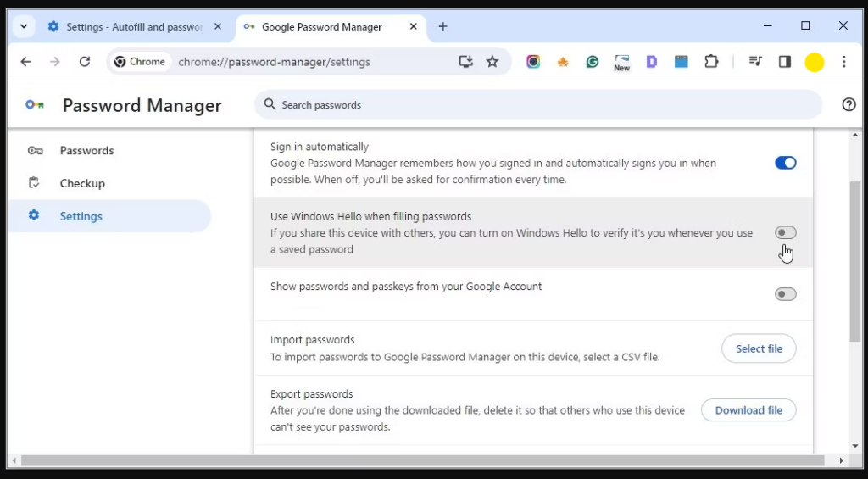Viewport: 868px width, 479px height.
Task: Minimize the Chrome window
Action: (x=768, y=26)
